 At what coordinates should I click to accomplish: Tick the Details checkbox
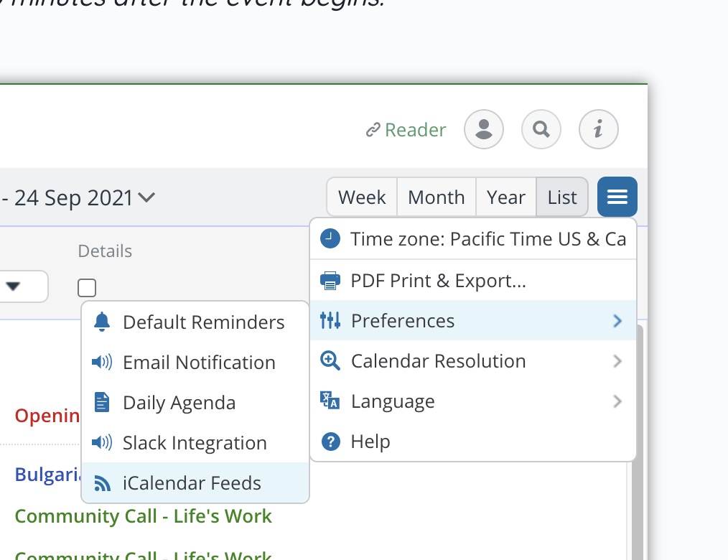pos(87,288)
